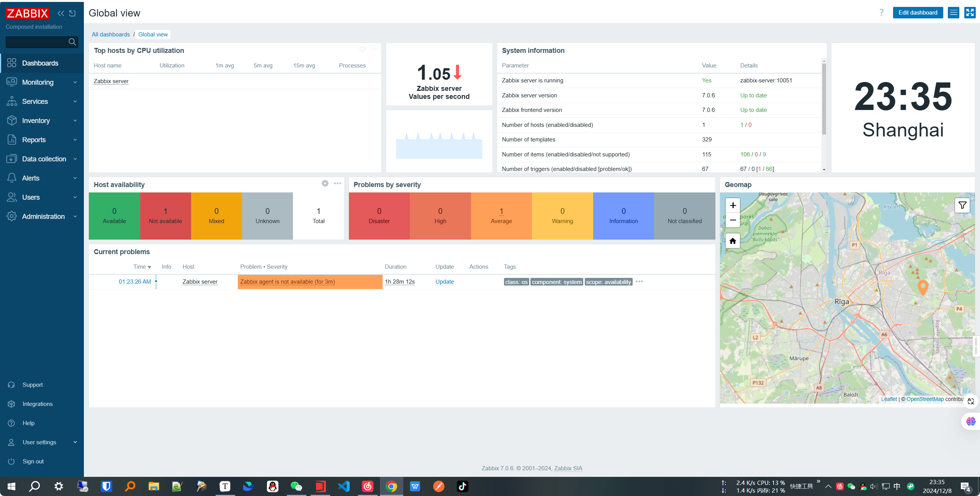Open the Geomap severity filter icon
Image resolution: width=980 pixels, height=496 pixels.
tap(962, 205)
